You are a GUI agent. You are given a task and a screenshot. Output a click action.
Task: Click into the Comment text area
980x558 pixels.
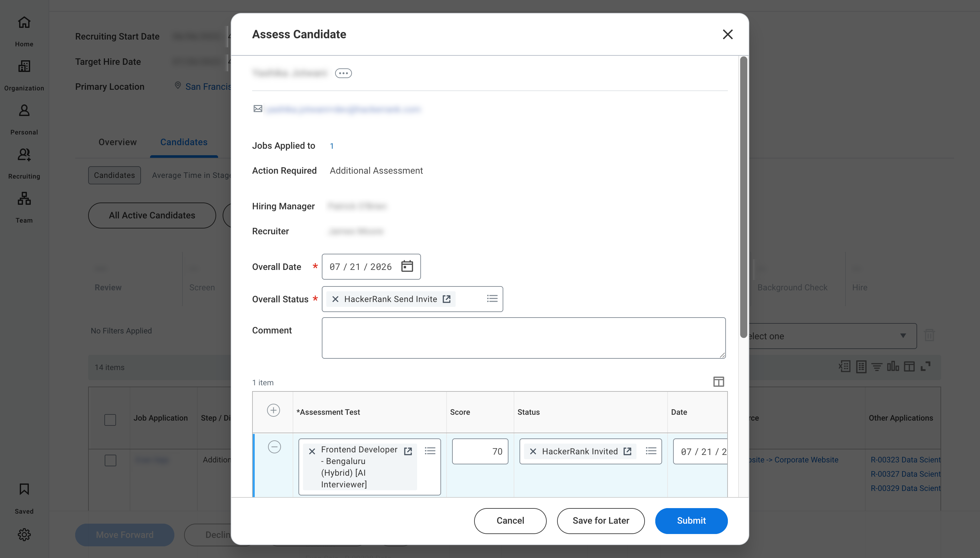coord(523,338)
